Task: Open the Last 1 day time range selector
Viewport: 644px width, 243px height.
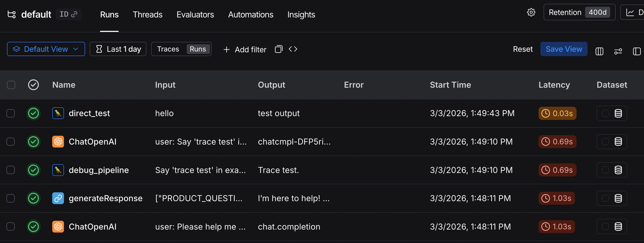Action: click(x=118, y=49)
